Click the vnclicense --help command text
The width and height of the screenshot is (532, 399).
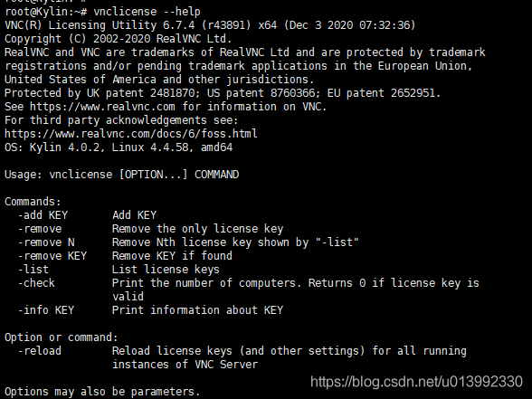point(147,12)
